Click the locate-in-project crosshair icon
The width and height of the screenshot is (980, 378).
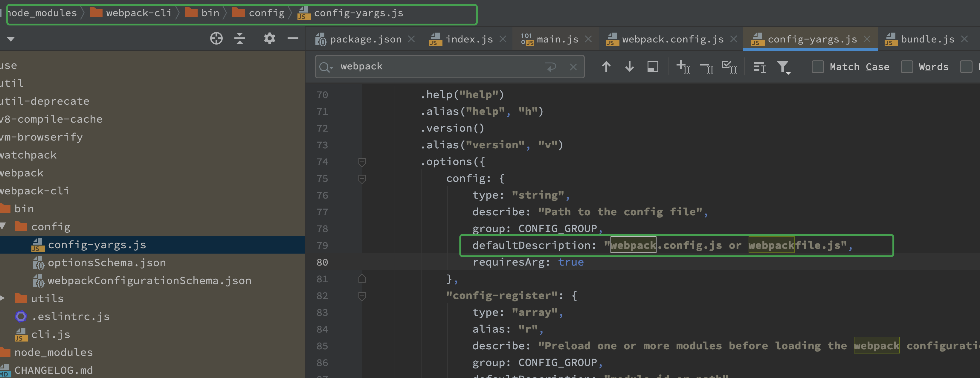pos(216,39)
